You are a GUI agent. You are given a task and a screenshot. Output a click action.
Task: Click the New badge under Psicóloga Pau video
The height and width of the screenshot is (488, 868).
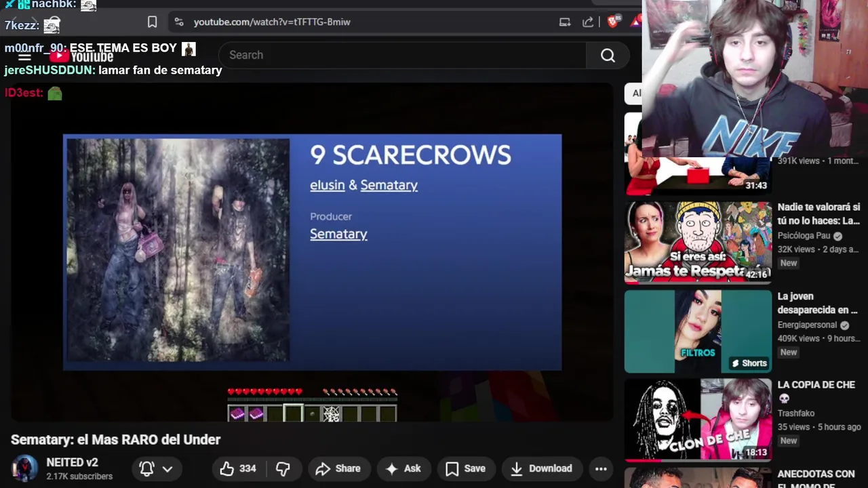point(789,263)
